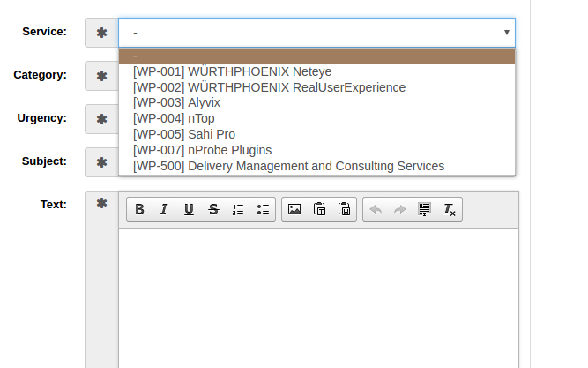This screenshot has height=368, width=588.
Task: Insert a numbered list
Action: pos(238,209)
